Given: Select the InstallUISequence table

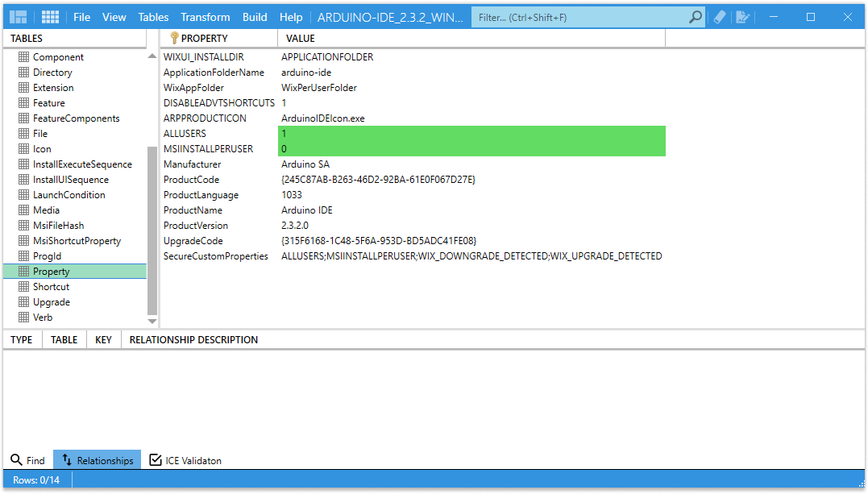Looking at the screenshot, I should (x=71, y=180).
